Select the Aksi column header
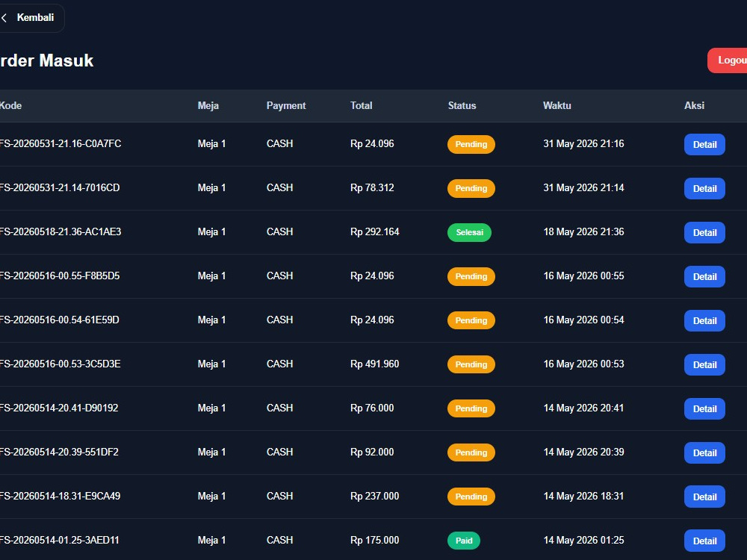The width and height of the screenshot is (747, 560). pyautogui.click(x=694, y=106)
